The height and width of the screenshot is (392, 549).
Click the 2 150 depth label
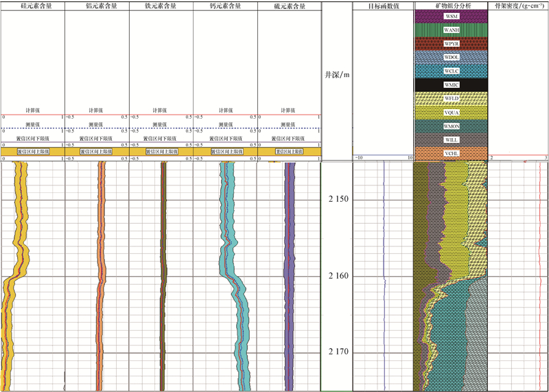(x=338, y=200)
